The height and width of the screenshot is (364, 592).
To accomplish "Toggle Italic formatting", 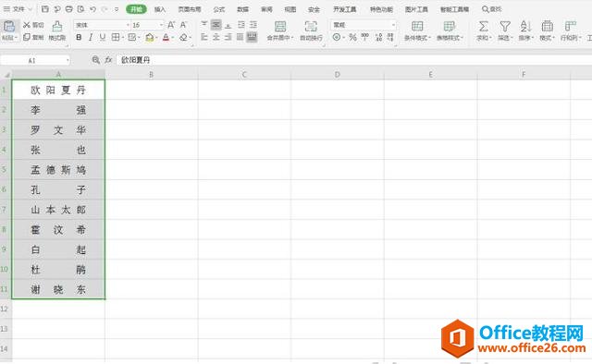I will (x=91, y=37).
